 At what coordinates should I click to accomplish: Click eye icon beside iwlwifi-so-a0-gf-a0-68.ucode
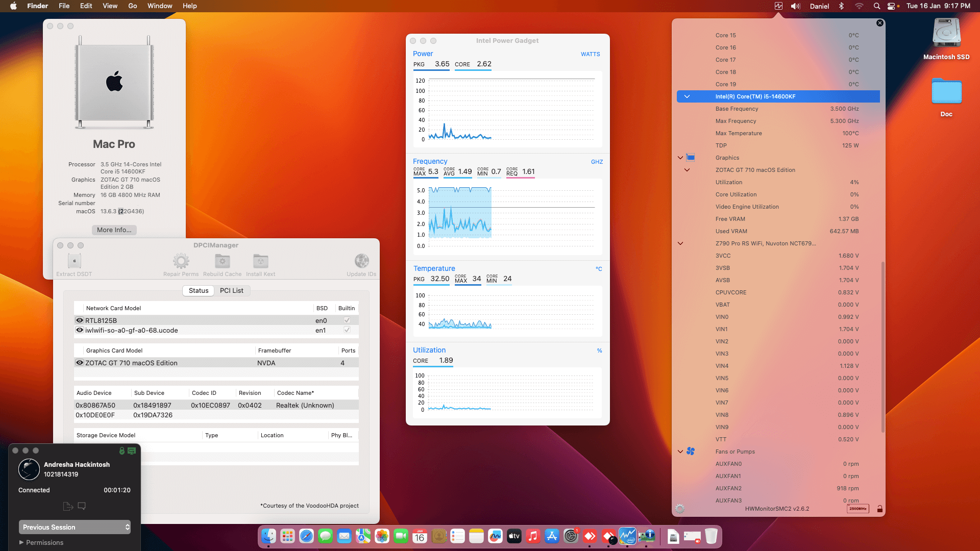click(80, 330)
